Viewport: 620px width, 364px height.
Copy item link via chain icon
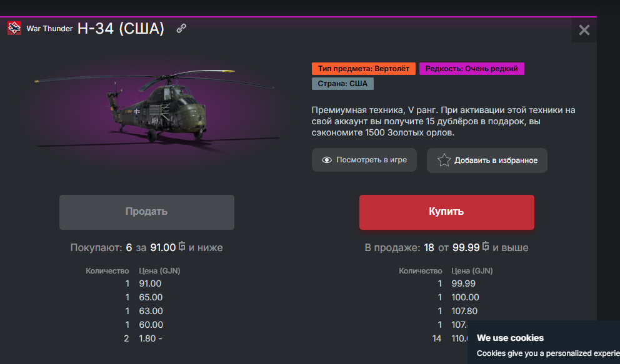(181, 28)
